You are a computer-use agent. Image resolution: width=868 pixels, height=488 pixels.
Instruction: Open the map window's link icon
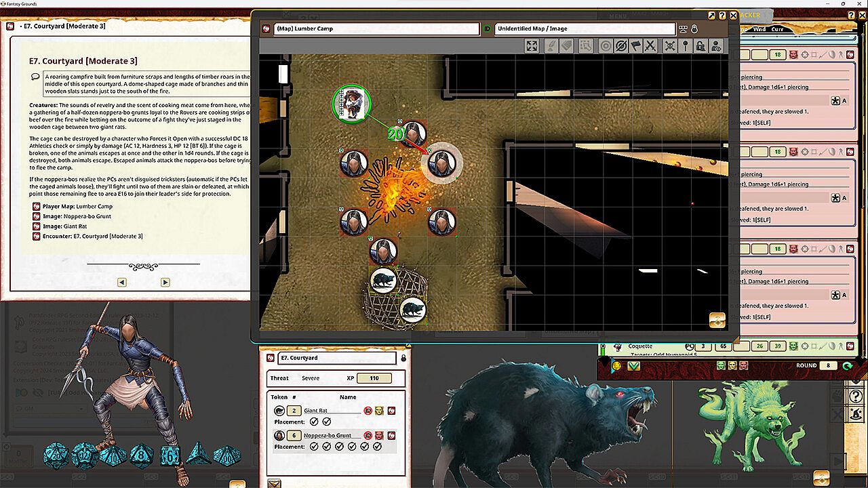[267, 28]
